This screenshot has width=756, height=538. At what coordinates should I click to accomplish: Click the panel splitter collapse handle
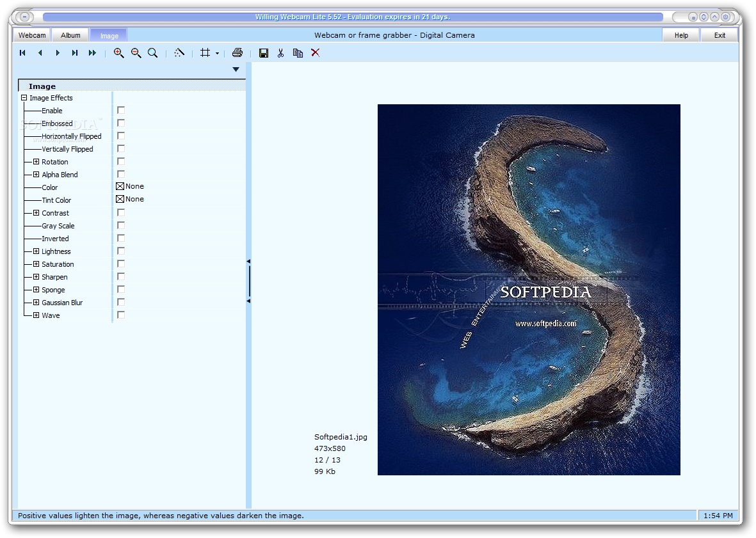249,281
